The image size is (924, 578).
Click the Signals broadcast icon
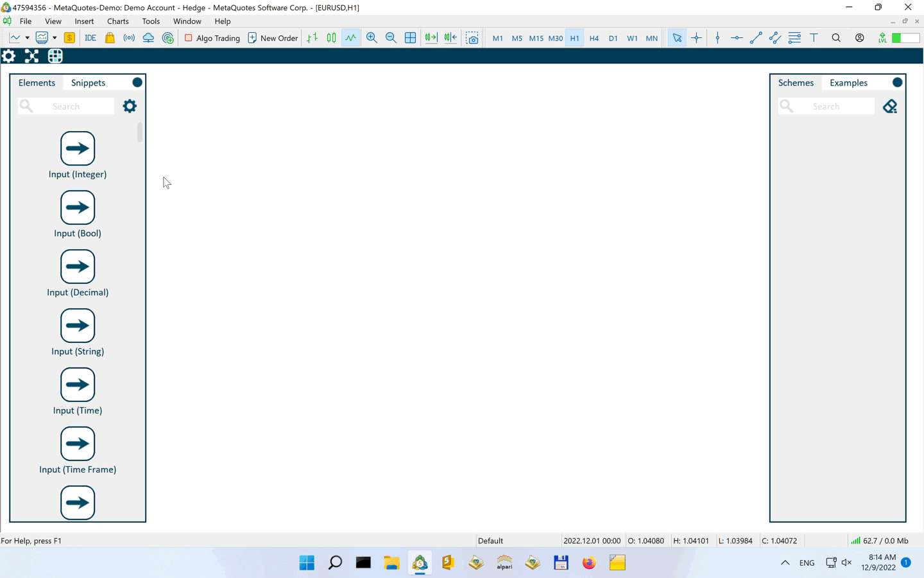click(129, 38)
